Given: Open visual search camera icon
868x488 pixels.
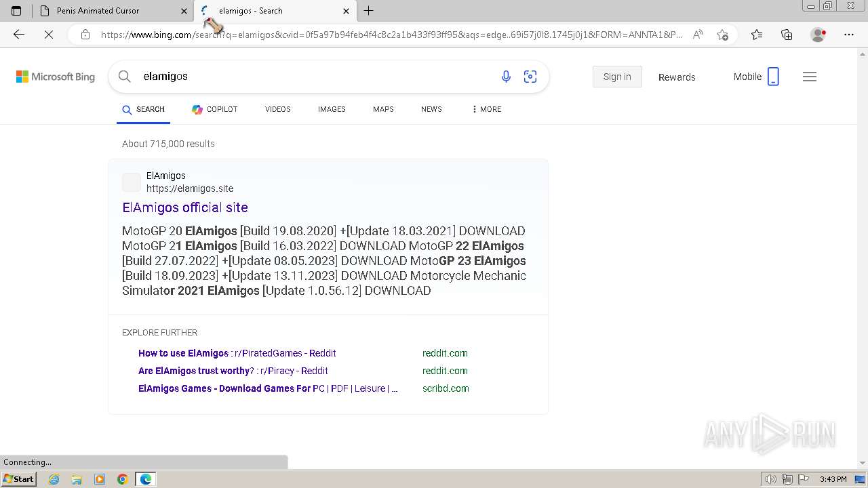Looking at the screenshot, I should (530, 77).
